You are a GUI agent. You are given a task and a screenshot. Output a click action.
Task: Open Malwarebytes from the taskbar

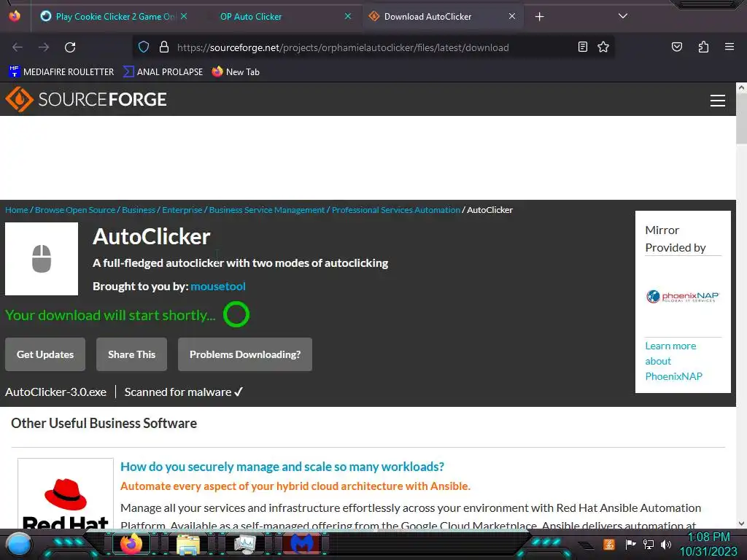coord(302,544)
